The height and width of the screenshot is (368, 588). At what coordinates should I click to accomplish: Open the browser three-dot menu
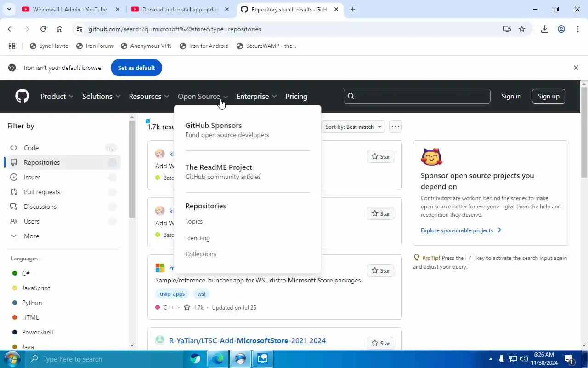[578, 29]
